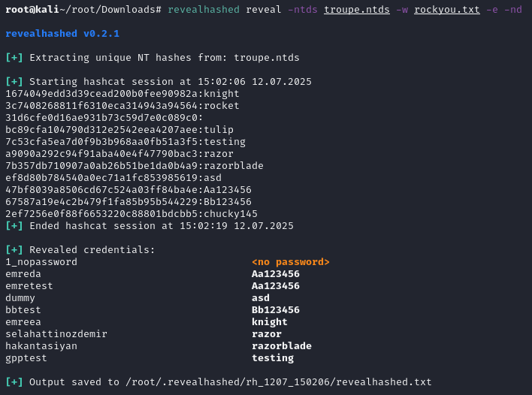Image resolution: width=532 pixels, height=395 pixels.
Task: Click the orange <no password> label
Action: click(290, 262)
